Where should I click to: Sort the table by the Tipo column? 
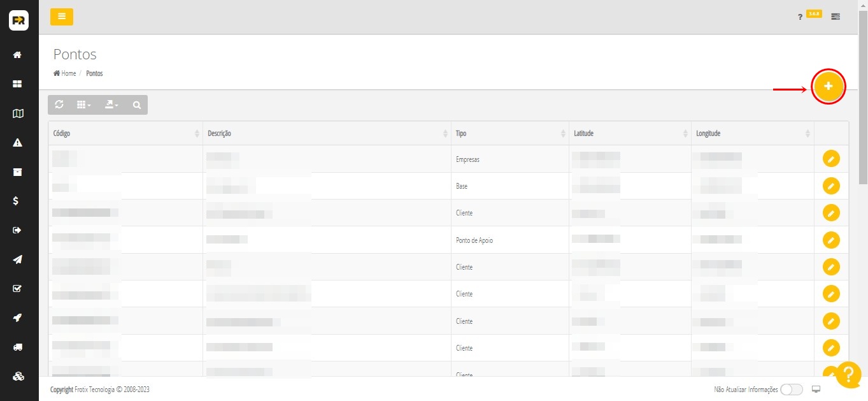(509, 133)
